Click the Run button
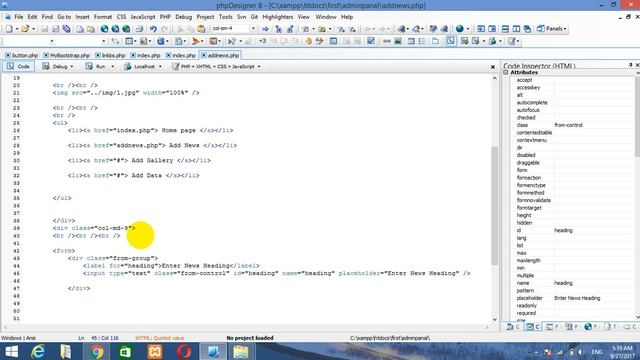 [x=96, y=66]
